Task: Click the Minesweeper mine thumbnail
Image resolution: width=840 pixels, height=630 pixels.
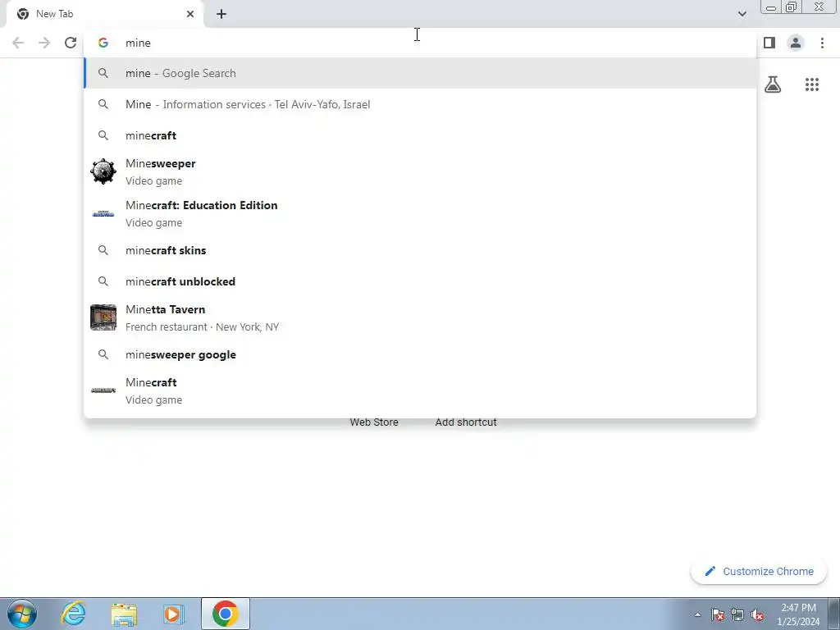Action: pyautogui.click(x=103, y=172)
